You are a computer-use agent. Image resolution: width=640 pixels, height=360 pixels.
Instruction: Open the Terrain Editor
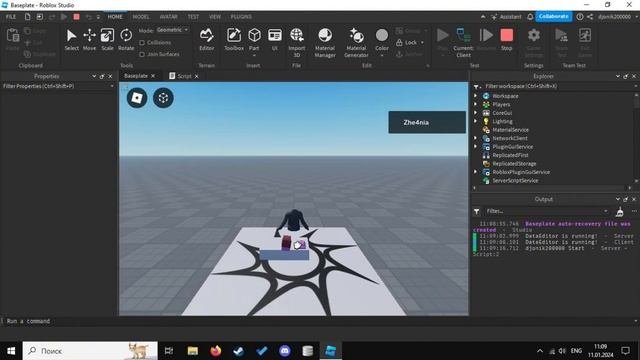pyautogui.click(x=207, y=40)
